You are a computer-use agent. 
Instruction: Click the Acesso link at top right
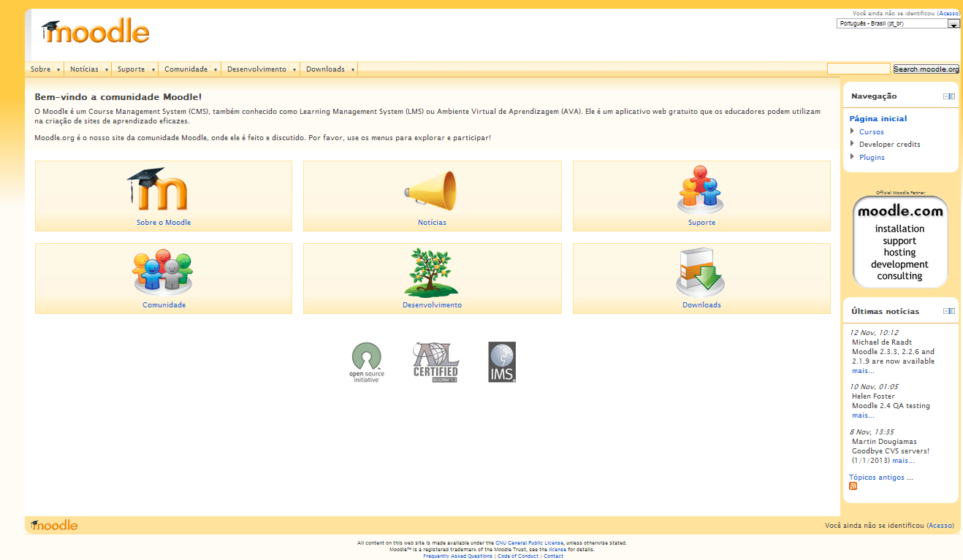coord(948,13)
